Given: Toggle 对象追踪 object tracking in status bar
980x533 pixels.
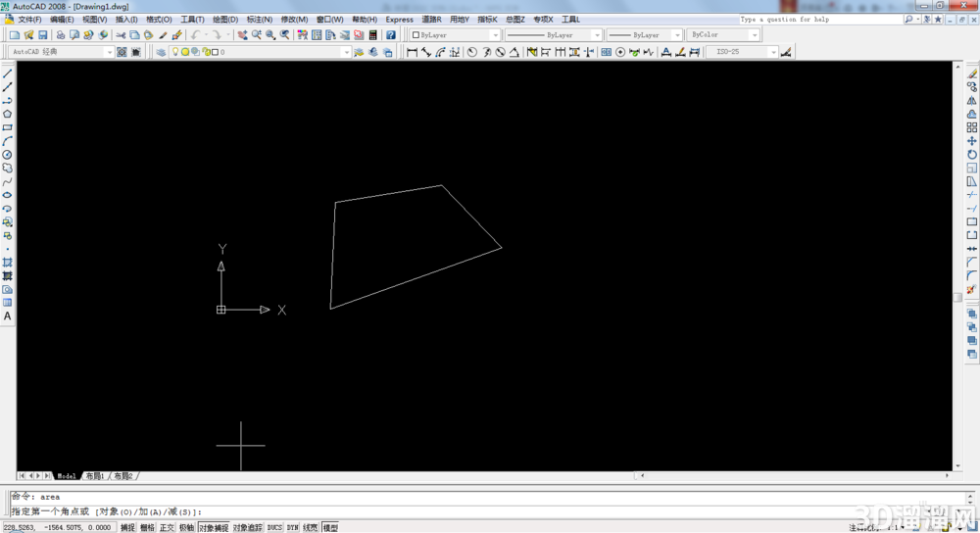Looking at the screenshot, I should tap(248, 528).
